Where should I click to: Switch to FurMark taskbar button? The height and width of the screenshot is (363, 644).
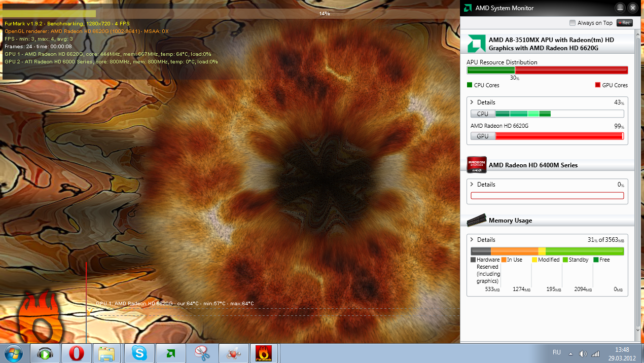265,353
